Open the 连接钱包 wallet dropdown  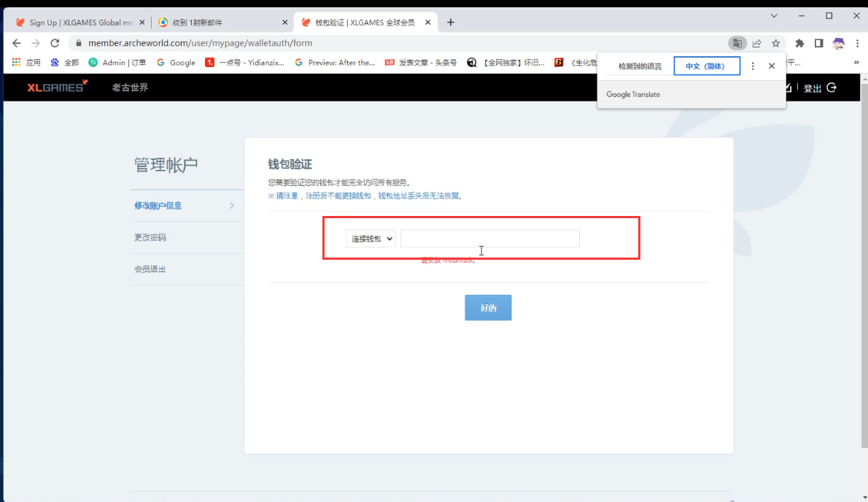point(371,239)
